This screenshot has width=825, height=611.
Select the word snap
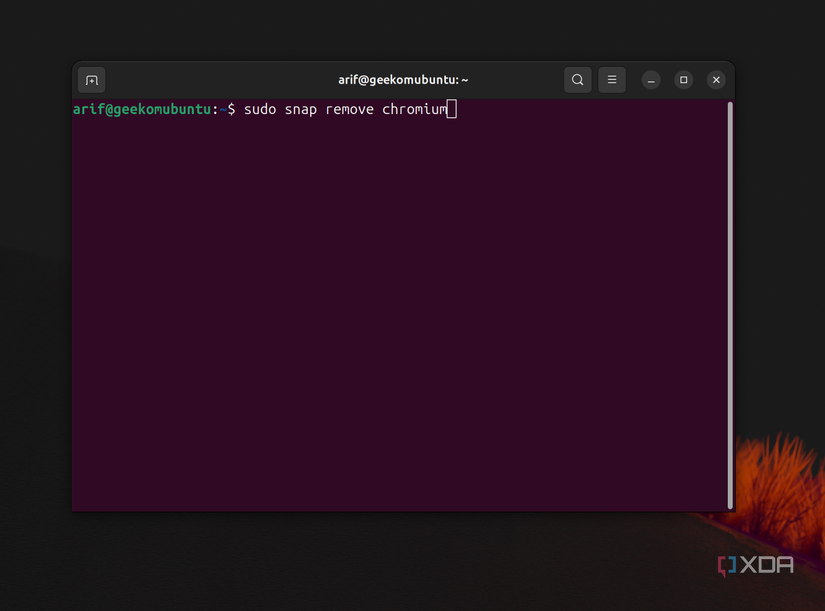[300, 109]
